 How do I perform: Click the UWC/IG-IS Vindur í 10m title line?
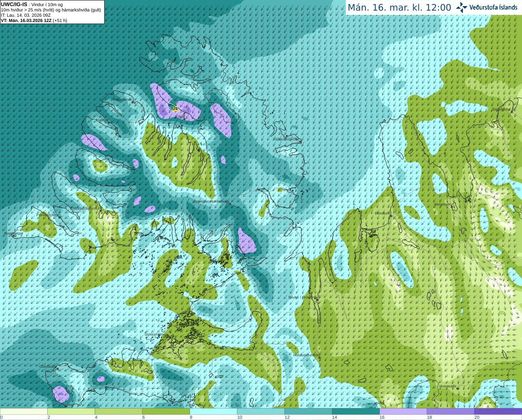(32, 4)
